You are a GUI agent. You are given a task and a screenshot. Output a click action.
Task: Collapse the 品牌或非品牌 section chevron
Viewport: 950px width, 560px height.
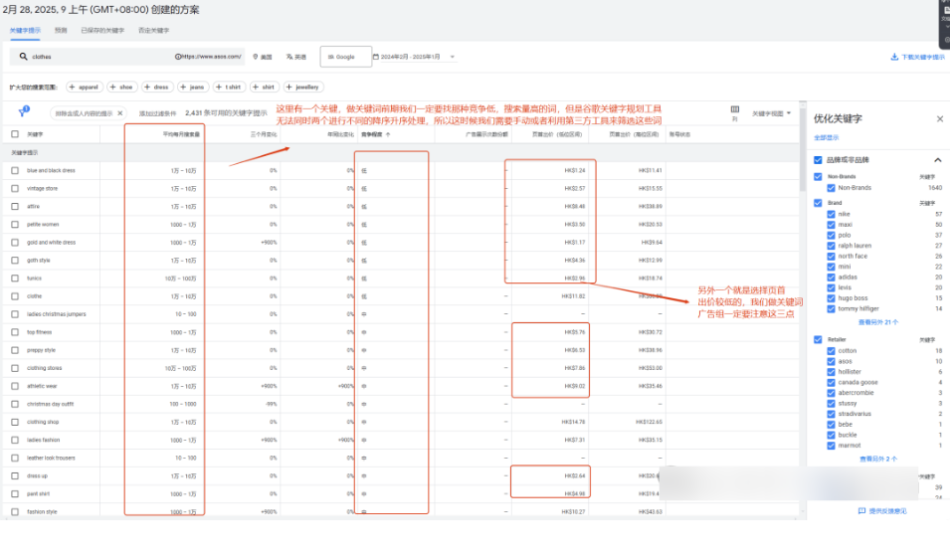[x=937, y=159]
